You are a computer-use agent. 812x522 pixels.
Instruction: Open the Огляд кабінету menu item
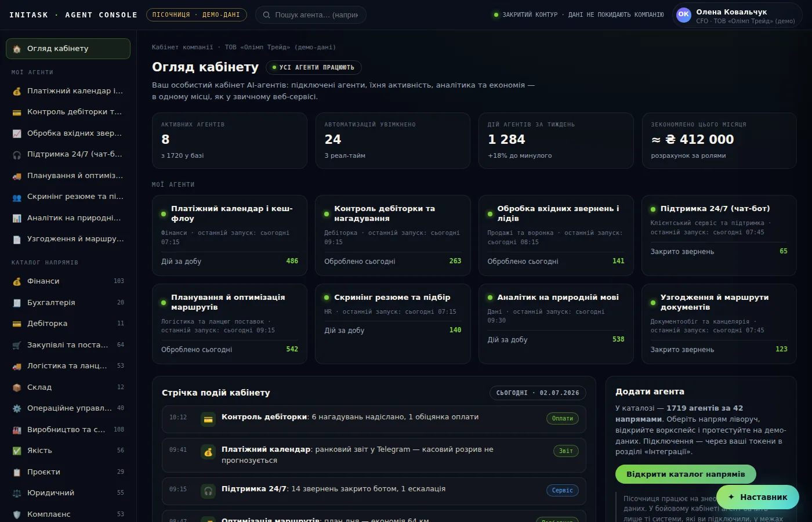click(68, 49)
